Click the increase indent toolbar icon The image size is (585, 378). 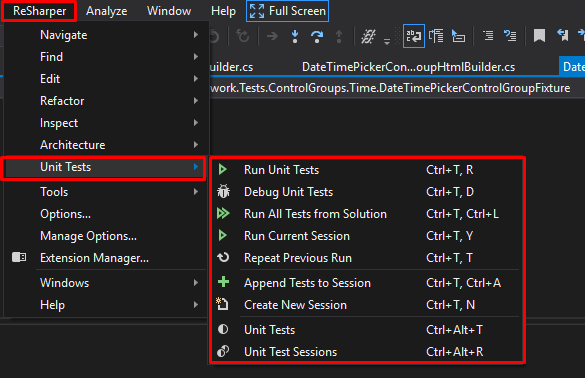[488, 36]
